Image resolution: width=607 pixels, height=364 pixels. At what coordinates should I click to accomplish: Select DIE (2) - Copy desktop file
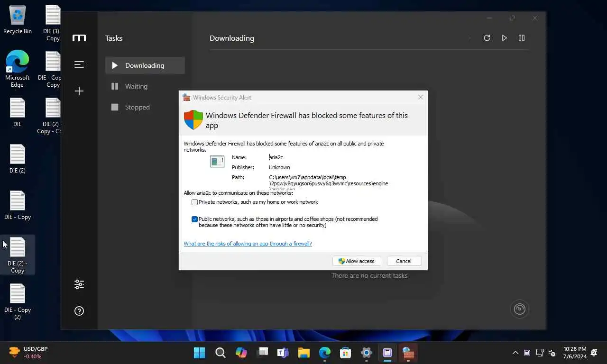pyautogui.click(x=18, y=255)
